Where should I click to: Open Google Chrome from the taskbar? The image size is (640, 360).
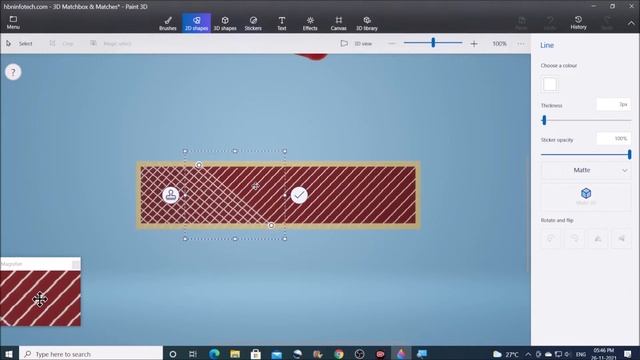pos(339,354)
